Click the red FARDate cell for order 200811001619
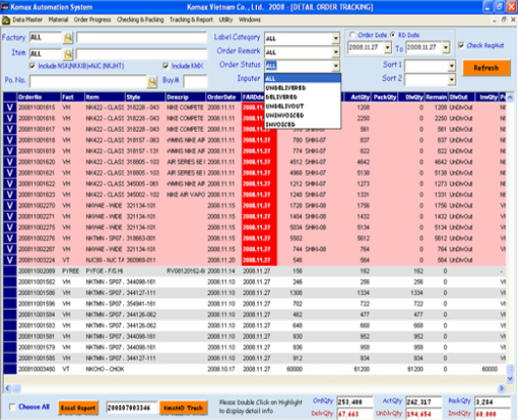Screen dimensions: 518x420 coord(259,150)
